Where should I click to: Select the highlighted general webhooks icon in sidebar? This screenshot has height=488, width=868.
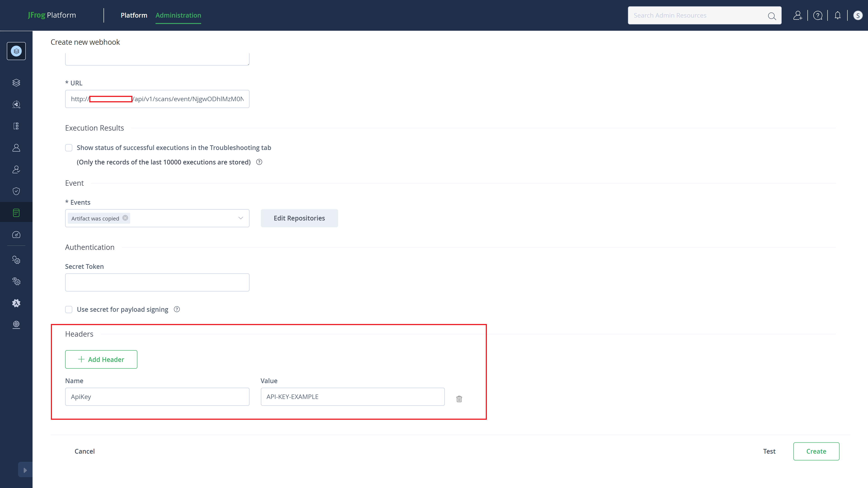16,213
